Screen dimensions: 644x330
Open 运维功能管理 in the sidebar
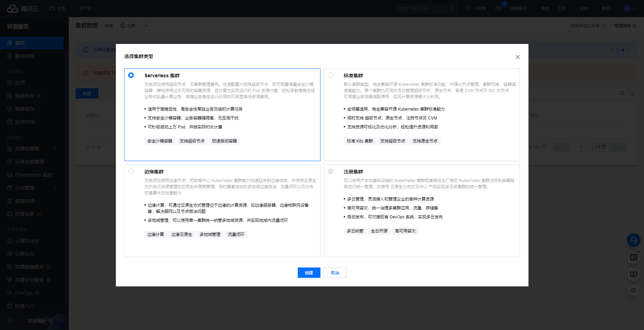[32, 162]
